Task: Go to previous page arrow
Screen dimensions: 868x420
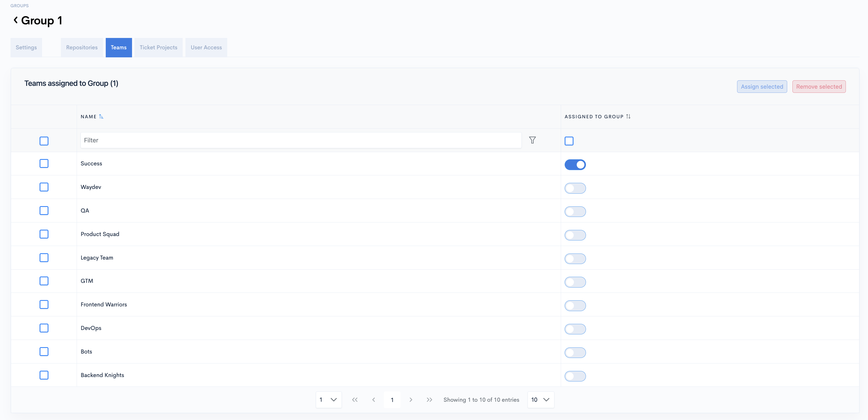Action: click(x=373, y=400)
